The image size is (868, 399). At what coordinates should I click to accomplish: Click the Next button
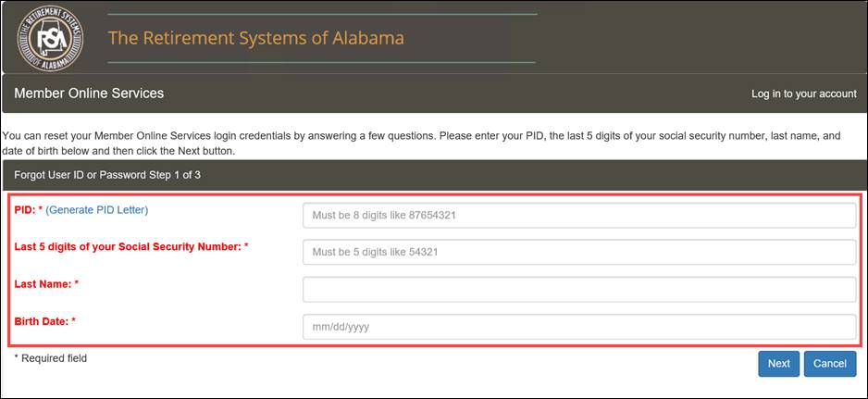click(x=779, y=364)
